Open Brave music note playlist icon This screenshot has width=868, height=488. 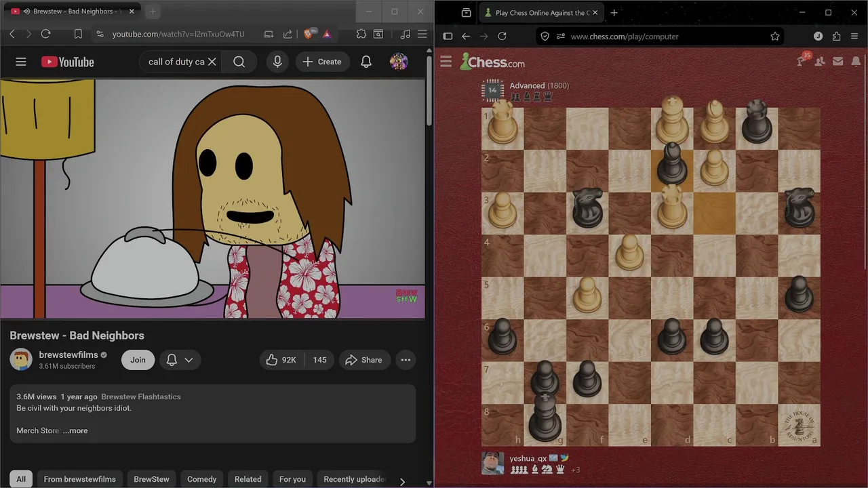click(x=406, y=34)
